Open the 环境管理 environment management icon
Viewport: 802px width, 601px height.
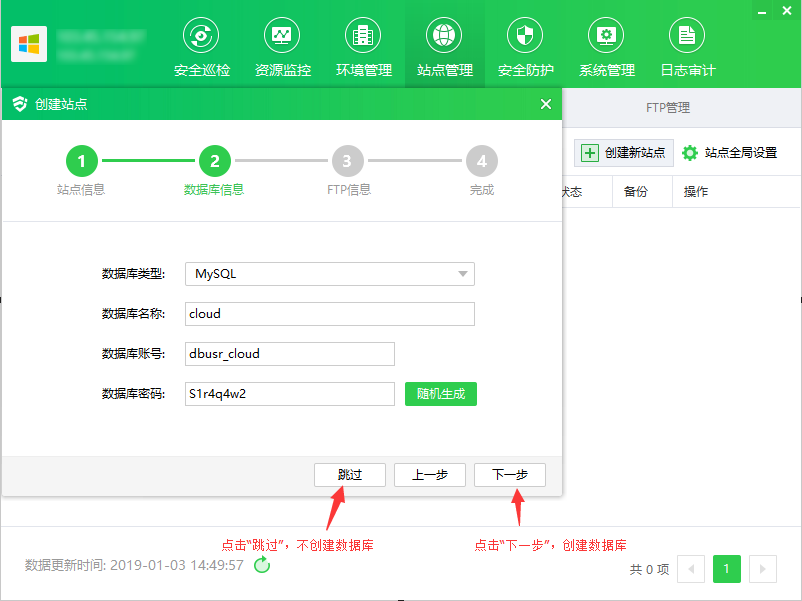(x=363, y=35)
